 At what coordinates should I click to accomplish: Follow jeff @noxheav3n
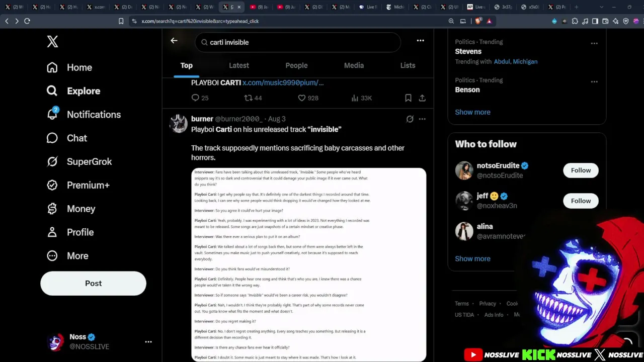581,201
